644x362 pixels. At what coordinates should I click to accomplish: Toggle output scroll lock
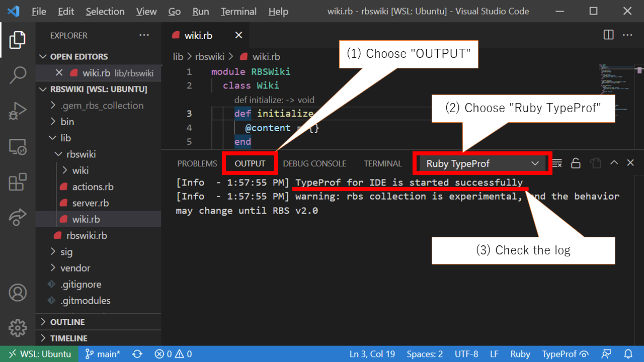[576, 163]
